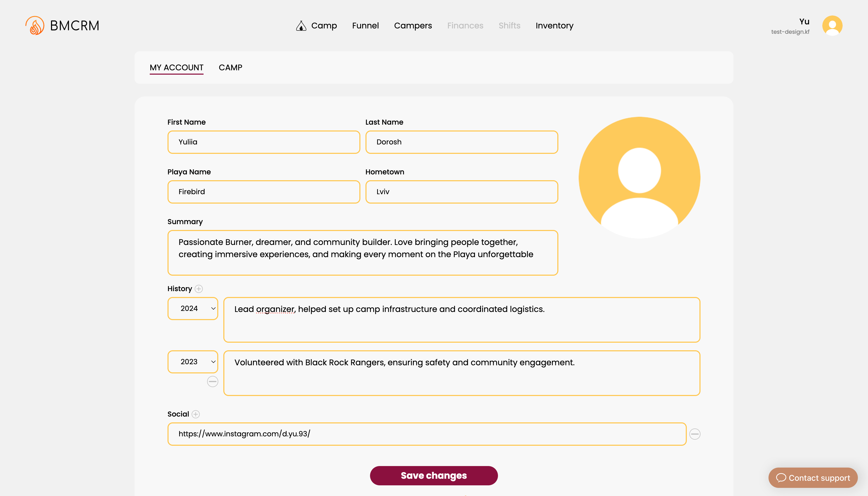Open the Inventory navigation item
This screenshot has width=868, height=496.
click(x=554, y=26)
